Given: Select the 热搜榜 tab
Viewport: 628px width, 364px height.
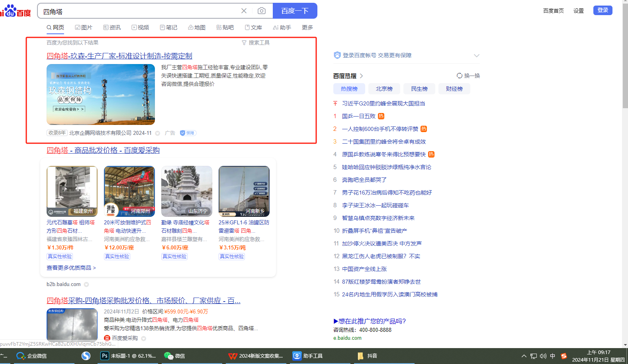Looking at the screenshot, I should coord(349,89).
